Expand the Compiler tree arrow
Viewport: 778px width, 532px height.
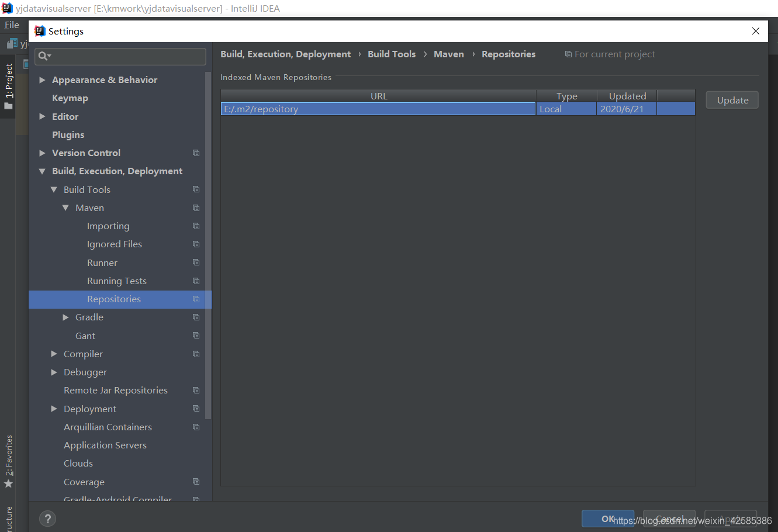[x=54, y=354]
